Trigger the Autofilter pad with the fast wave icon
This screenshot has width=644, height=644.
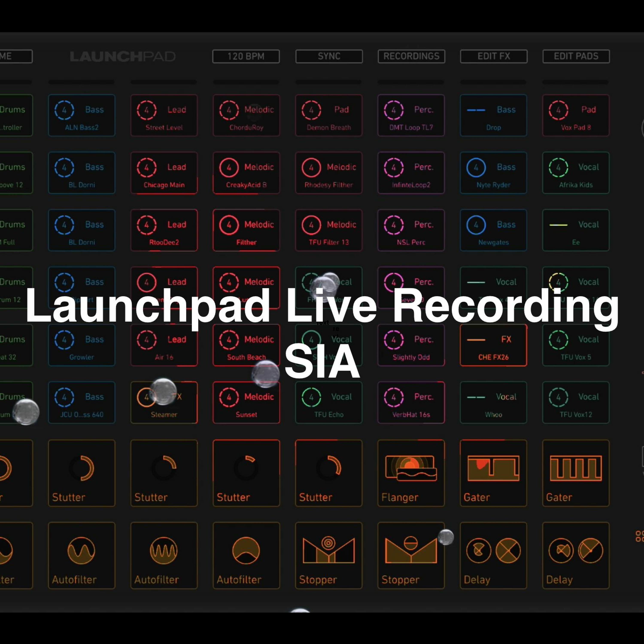pos(164,556)
